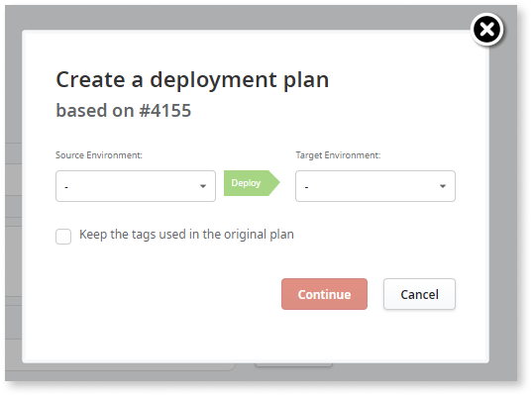
Task: Close the deployment plan dialog with X icon
Action: tap(486, 29)
